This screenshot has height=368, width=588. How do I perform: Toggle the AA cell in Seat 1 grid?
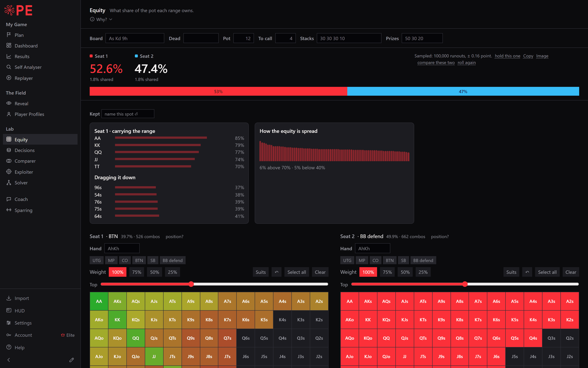(99, 301)
